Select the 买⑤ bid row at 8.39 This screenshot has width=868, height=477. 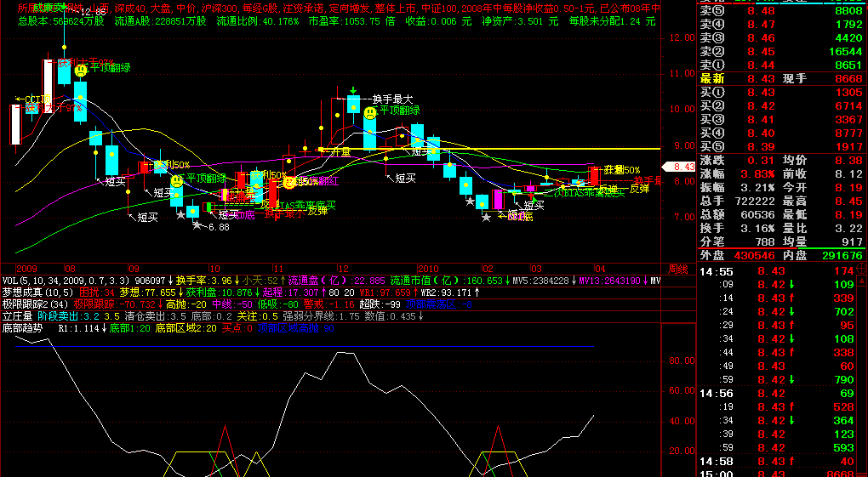(x=781, y=146)
